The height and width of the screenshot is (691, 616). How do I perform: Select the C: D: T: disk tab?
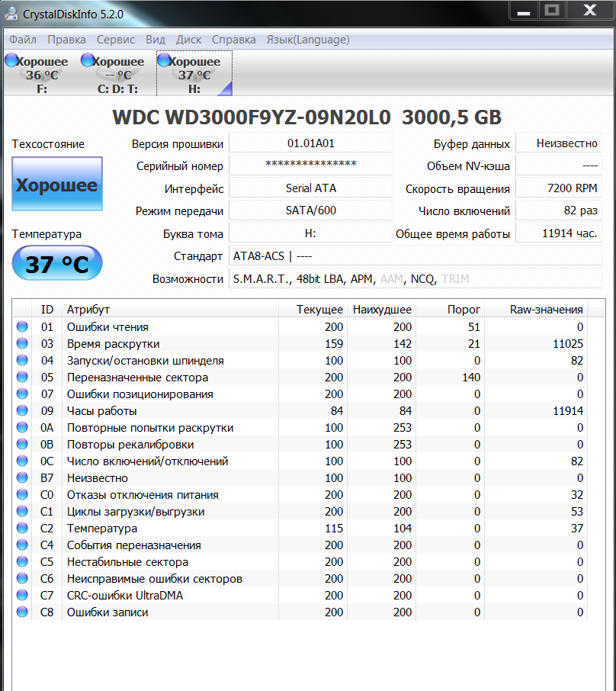click(117, 73)
